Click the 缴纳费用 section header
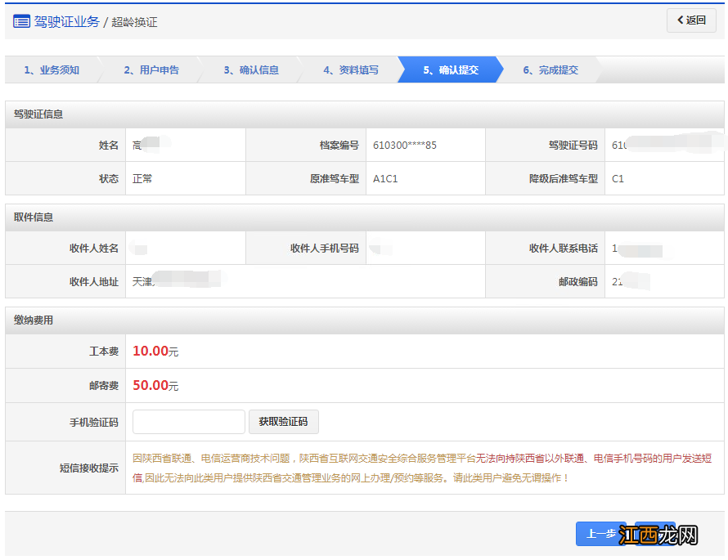 34,320
